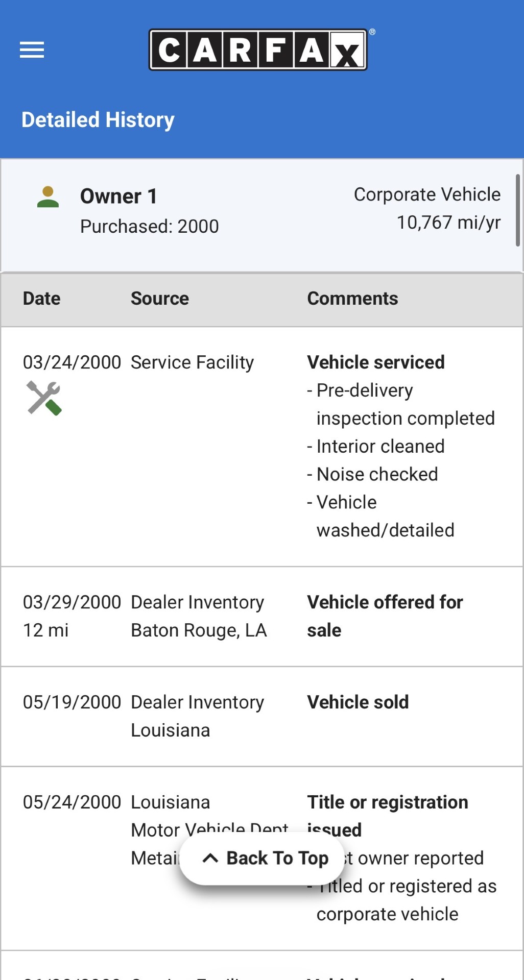
Task: Tap the Owner 1 person icon
Action: point(48,197)
